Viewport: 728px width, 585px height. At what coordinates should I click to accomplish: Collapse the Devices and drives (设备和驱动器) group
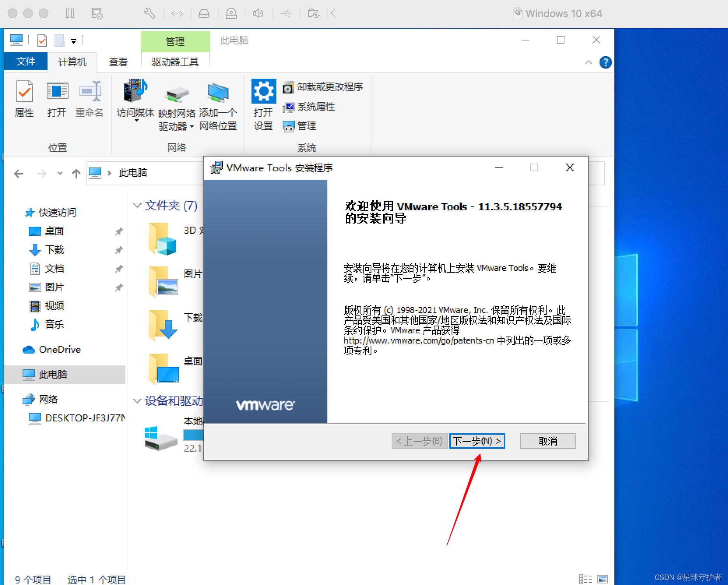(137, 401)
